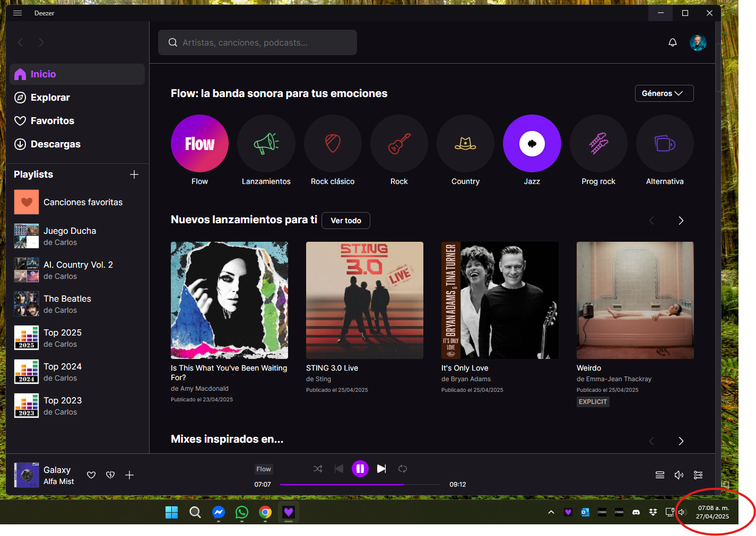This screenshot has width=756, height=536.
Task: Click the notifications bell icon
Action: [x=673, y=42]
